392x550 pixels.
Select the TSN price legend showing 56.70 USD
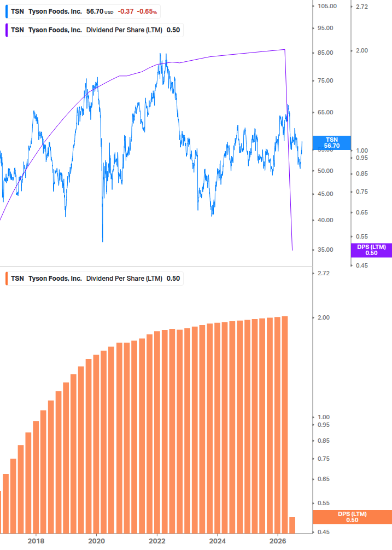pos(83,11)
